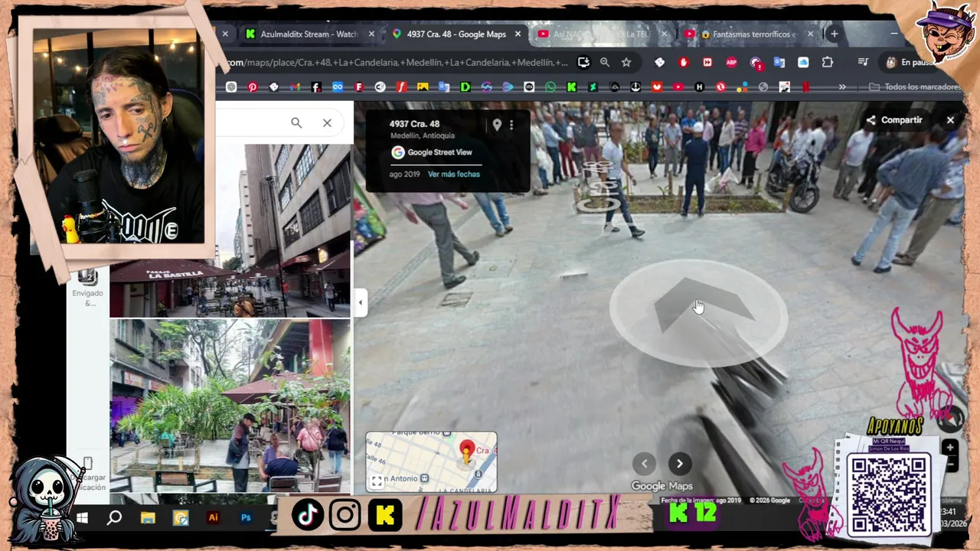The image size is (980, 551).
Task: Open the Así NACIÓ YouTube tab
Action: (x=601, y=34)
